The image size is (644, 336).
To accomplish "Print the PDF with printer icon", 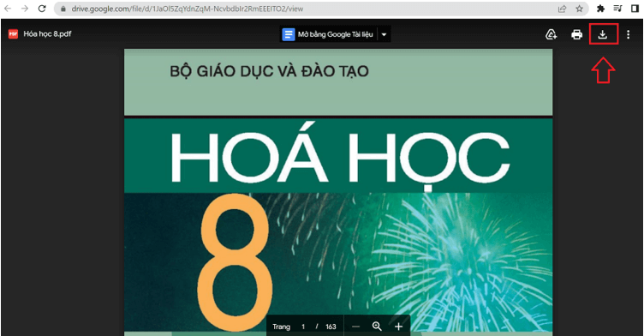I will click(x=576, y=34).
